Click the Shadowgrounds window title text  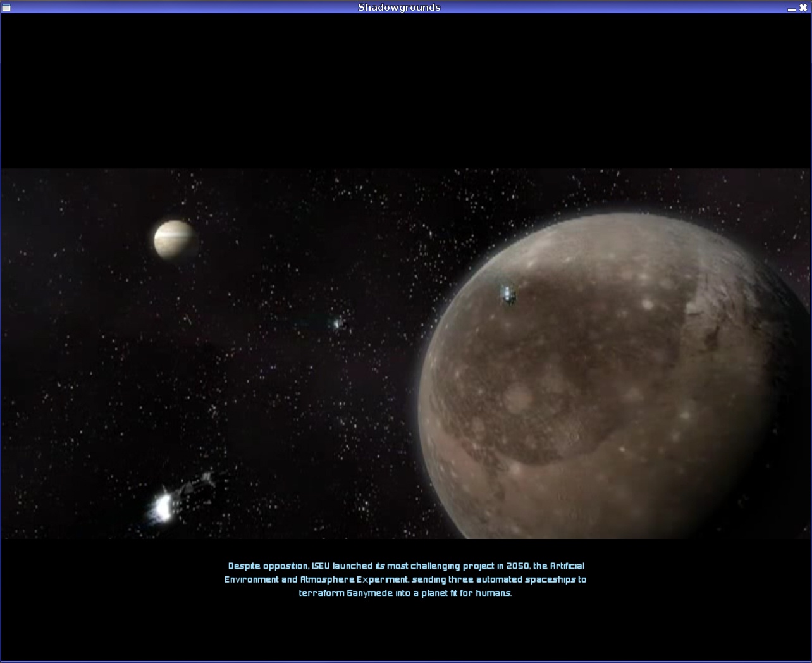coord(399,8)
